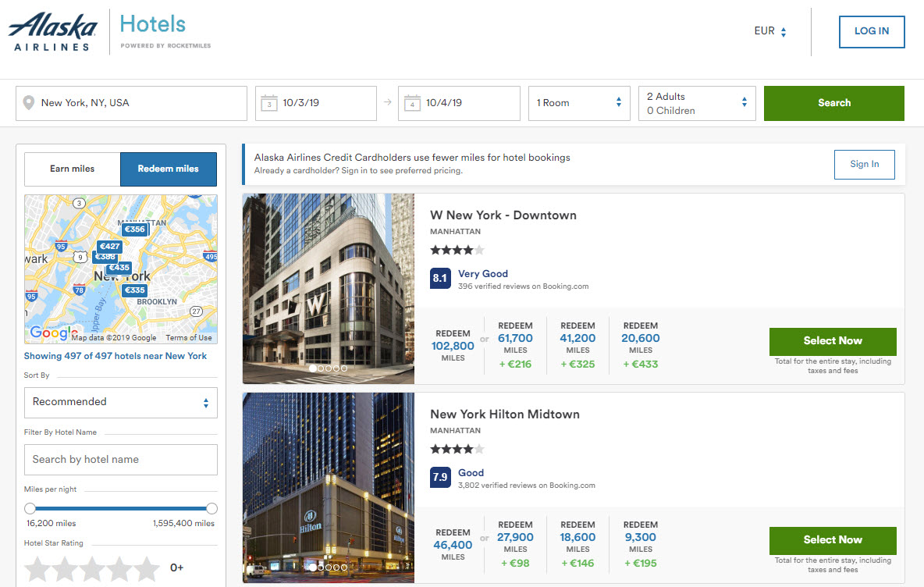Open the 1 Room dropdown
924x587 pixels.
coord(579,103)
